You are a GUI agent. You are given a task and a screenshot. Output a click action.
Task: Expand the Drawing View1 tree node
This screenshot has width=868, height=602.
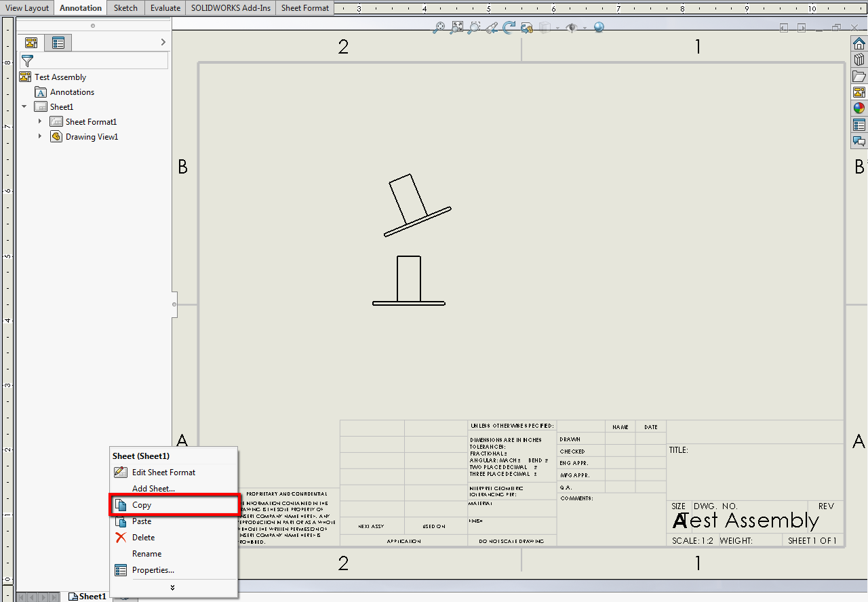click(x=40, y=136)
